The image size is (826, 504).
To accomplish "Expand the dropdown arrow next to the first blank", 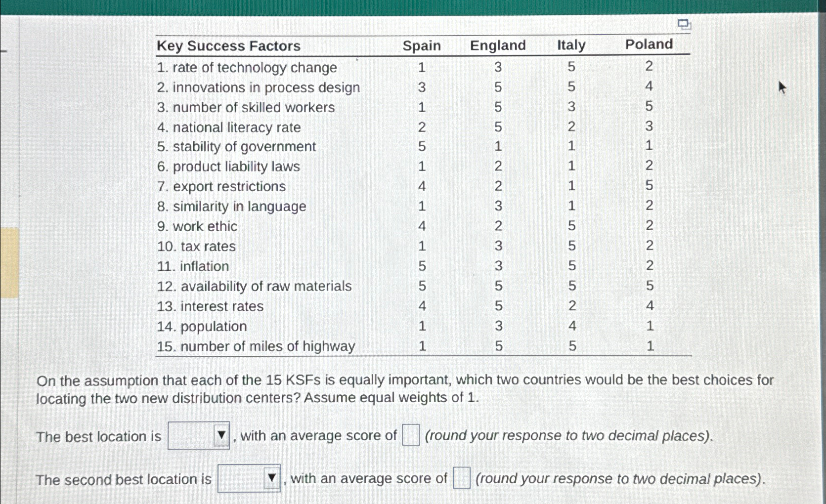I will 221,436.
